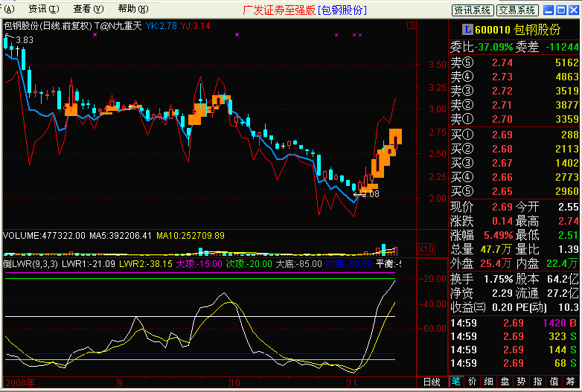Click the 14:59 trade row with 1420 B
The height and width of the screenshot is (392, 582).
click(514, 323)
